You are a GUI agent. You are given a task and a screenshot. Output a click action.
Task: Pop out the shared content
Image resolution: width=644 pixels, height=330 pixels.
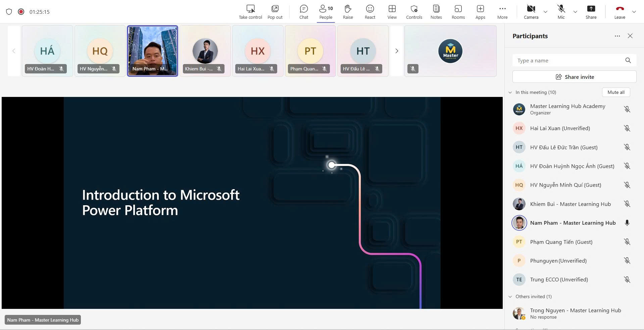coord(275,12)
